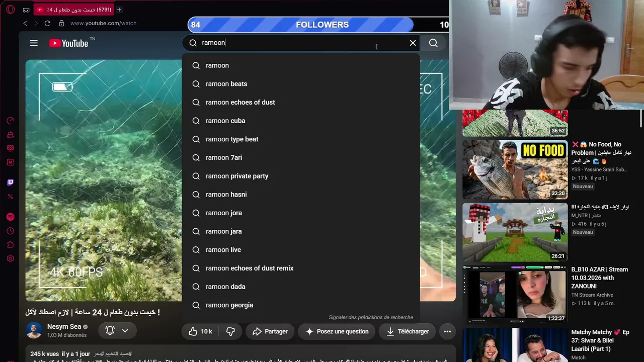Select the browser tab titled with 5791
644x362 pixels.
[74, 10]
